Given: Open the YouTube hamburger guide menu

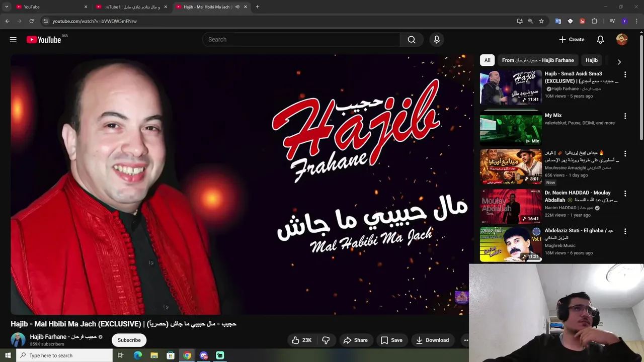Looking at the screenshot, I should pyautogui.click(x=13, y=39).
